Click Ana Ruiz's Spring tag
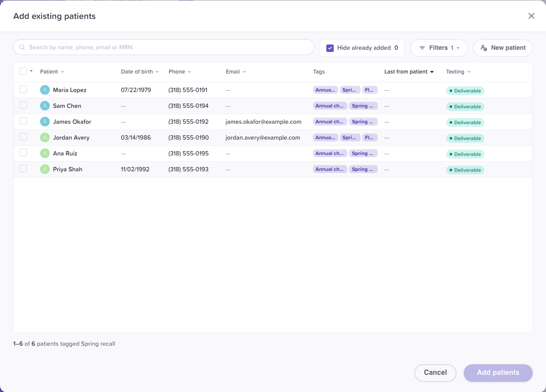546x392 pixels. click(363, 153)
